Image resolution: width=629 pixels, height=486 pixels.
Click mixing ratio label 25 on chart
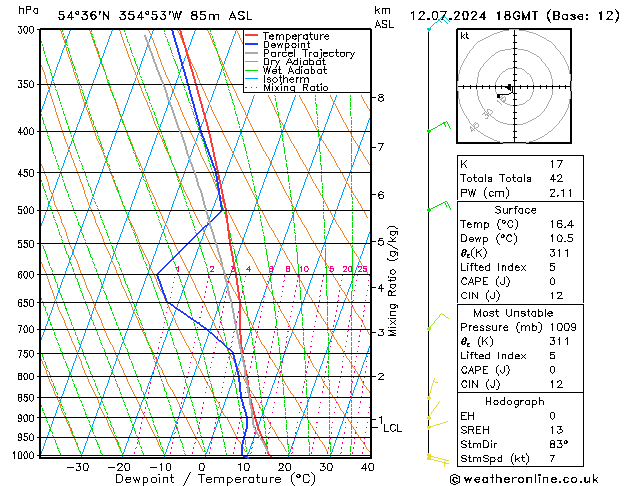pyautogui.click(x=362, y=269)
